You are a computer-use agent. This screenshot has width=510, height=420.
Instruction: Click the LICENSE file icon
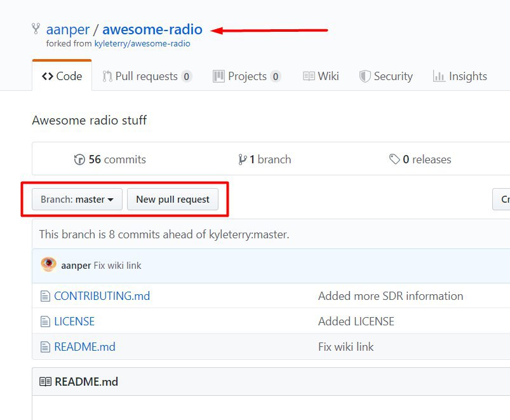45,322
